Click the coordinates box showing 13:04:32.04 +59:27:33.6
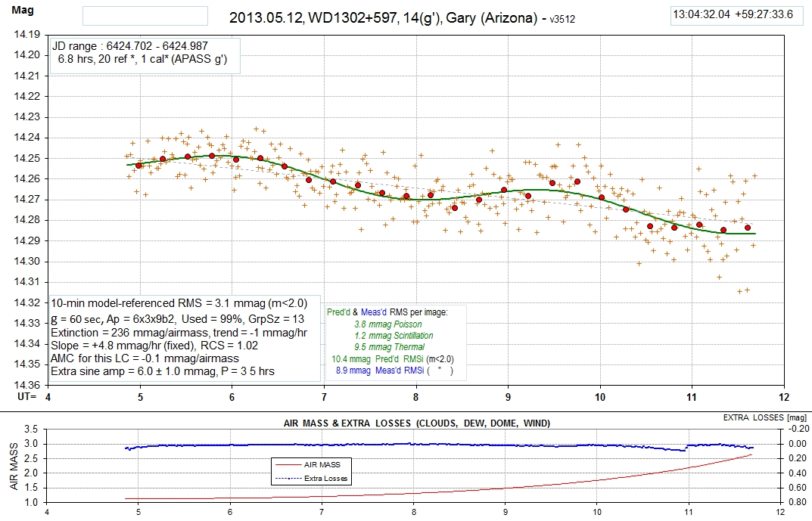 point(732,15)
